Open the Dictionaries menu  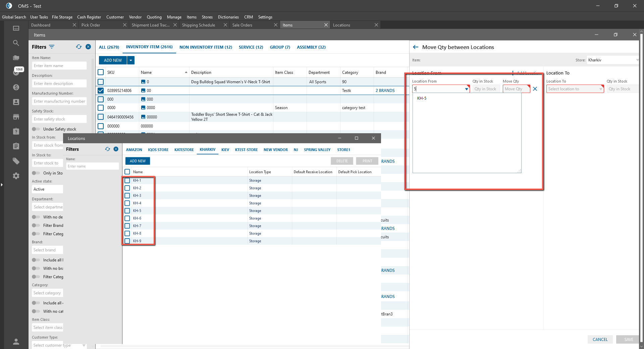click(228, 17)
